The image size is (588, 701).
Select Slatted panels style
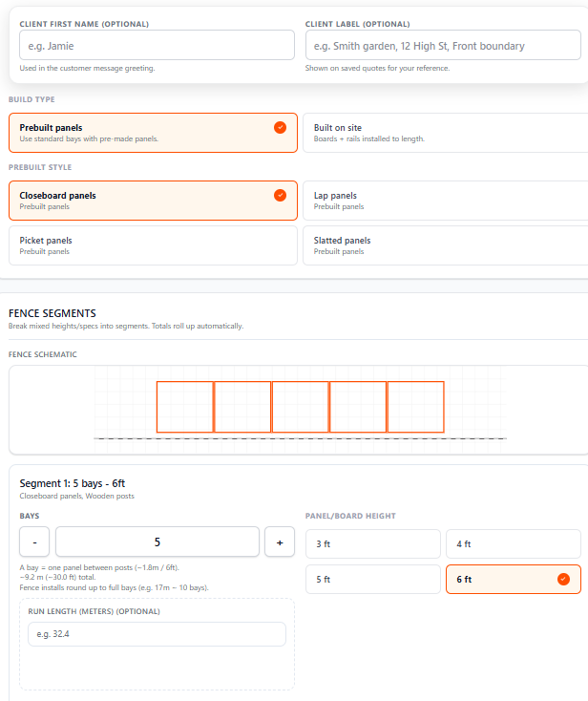coord(441,245)
